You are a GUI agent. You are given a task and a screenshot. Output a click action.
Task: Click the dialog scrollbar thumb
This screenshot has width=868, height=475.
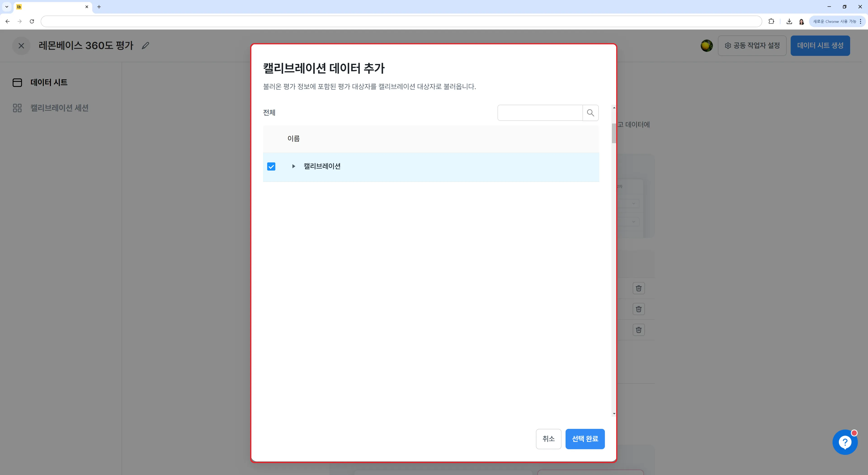(x=614, y=133)
